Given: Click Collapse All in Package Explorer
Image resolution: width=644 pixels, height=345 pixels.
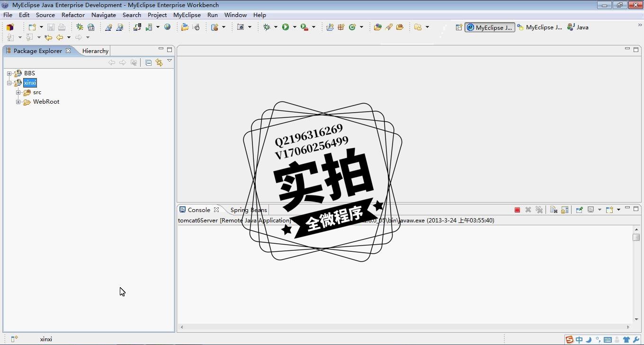Looking at the screenshot, I should 148,62.
